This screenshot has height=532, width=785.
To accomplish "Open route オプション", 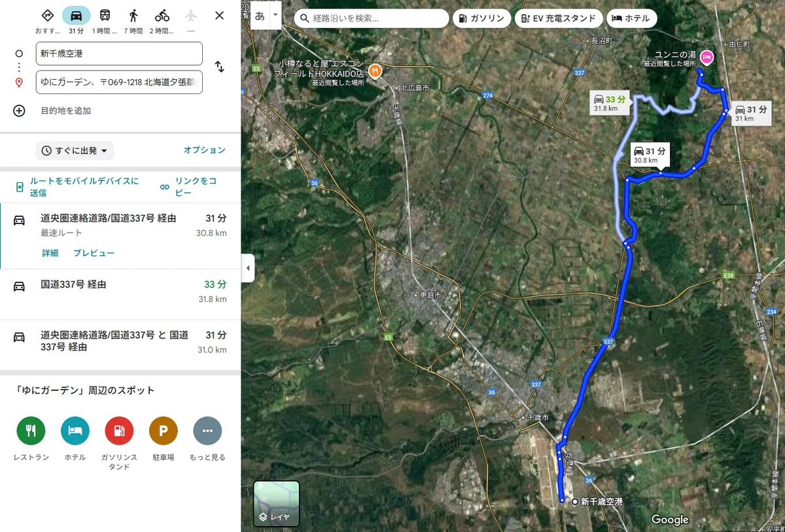I will pyautogui.click(x=205, y=150).
